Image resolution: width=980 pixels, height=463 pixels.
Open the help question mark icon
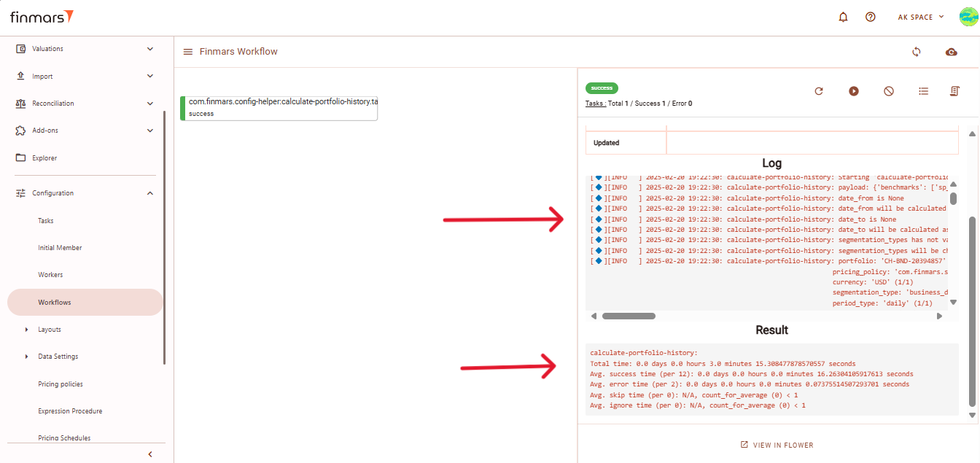870,17
